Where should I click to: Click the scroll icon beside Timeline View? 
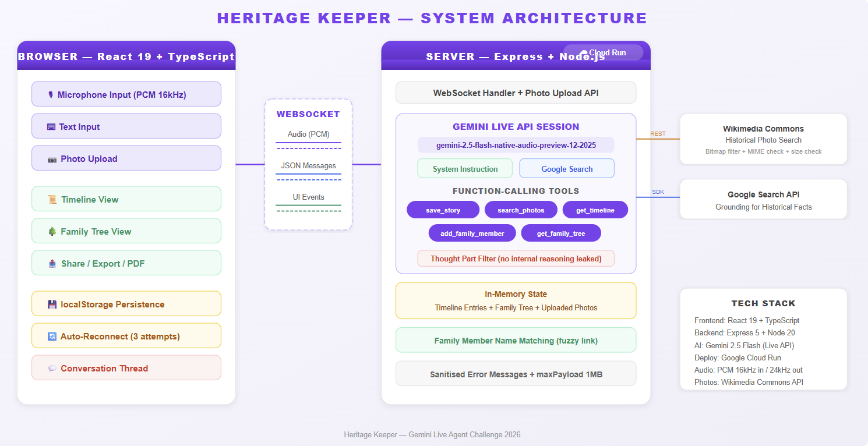(52, 200)
